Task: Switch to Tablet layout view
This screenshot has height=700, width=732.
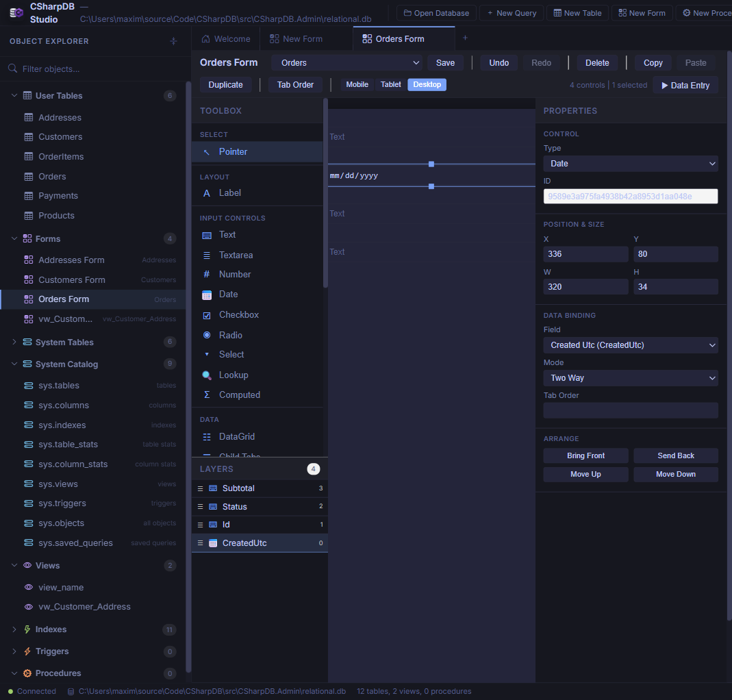Action: click(x=390, y=84)
